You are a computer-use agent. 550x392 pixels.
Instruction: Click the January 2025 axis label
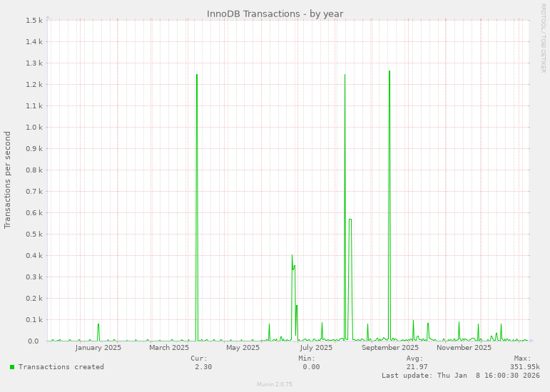coord(98,348)
